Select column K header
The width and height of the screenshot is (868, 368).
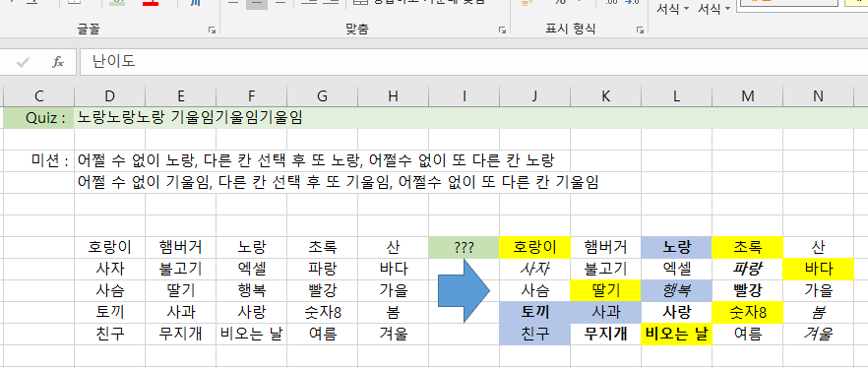tap(605, 96)
